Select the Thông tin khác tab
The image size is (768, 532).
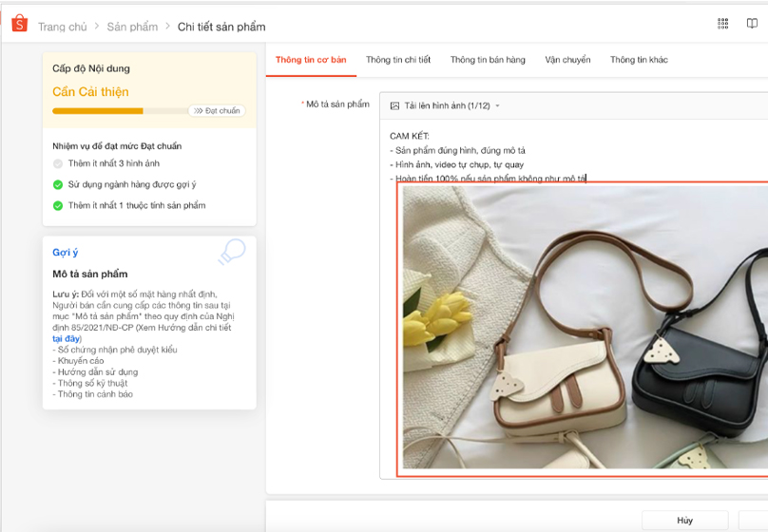click(639, 60)
